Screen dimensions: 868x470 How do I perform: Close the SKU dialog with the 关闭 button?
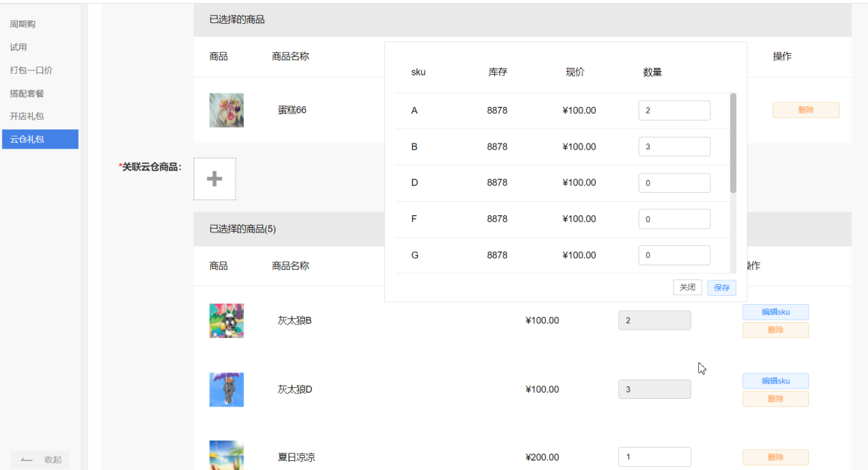[x=687, y=287]
